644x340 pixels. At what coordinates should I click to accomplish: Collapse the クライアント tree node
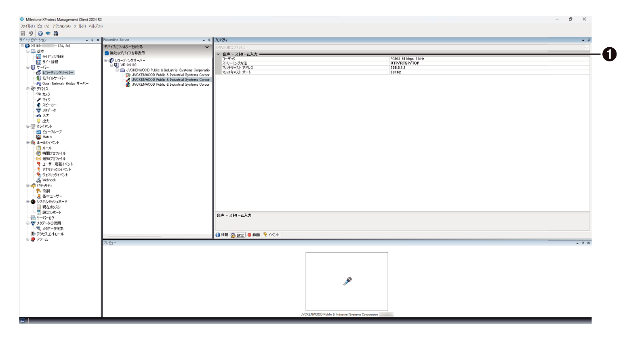click(28, 127)
